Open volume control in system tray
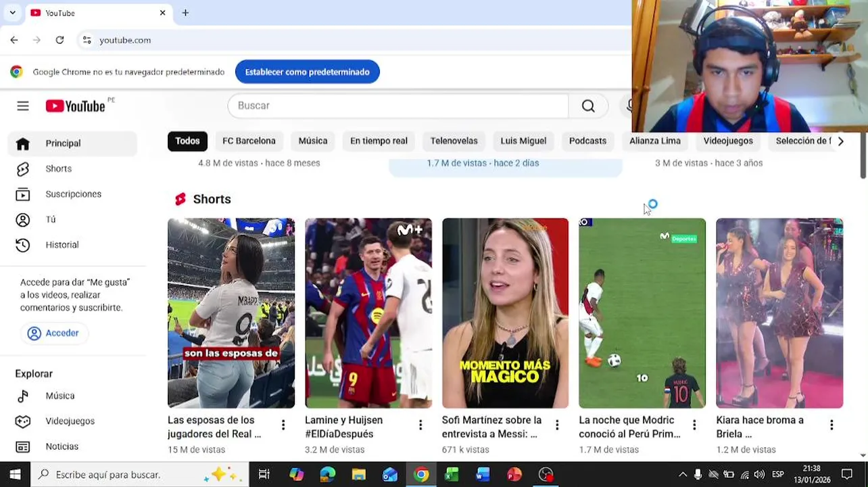Screen dimensions: 868x487 click(759, 475)
